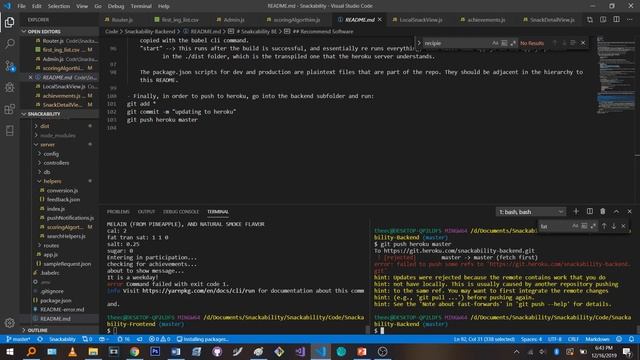Open the Extensions view in activity bar
Viewport: 640px width, 360px height.
pos(9,109)
